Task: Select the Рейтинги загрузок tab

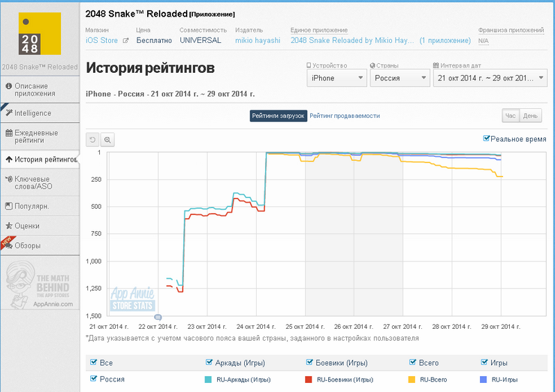Action: 278,116
